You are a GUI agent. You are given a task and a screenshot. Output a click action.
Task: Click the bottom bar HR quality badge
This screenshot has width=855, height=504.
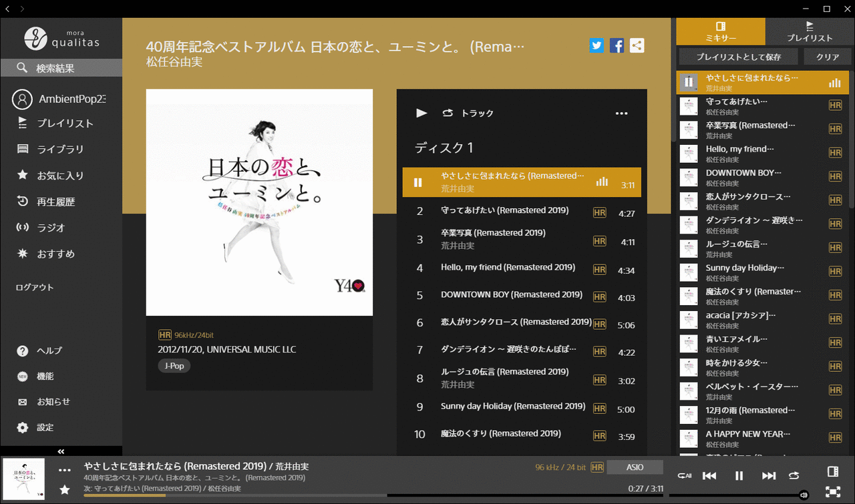(x=597, y=467)
